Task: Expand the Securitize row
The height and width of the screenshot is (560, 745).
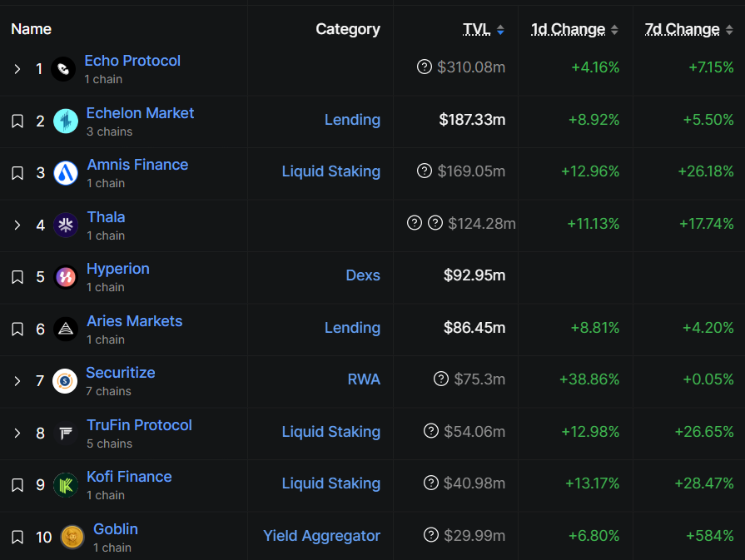Action: click(x=17, y=381)
